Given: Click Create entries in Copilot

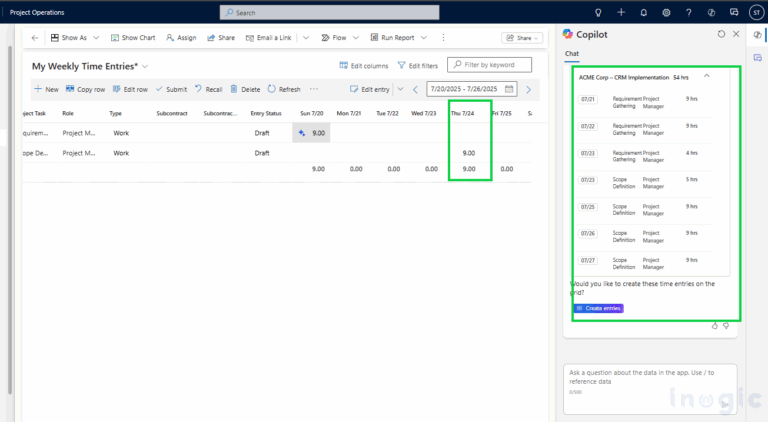Looking at the screenshot, I should click(x=599, y=308).
